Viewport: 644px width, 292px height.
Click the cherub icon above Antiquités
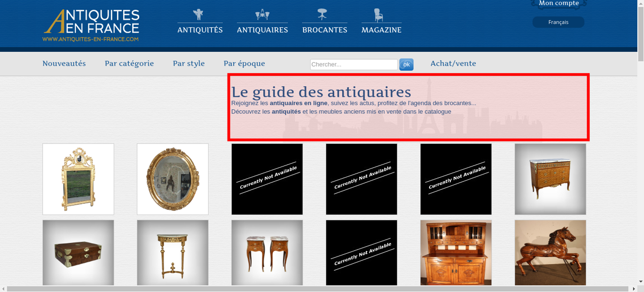(198, 14)
